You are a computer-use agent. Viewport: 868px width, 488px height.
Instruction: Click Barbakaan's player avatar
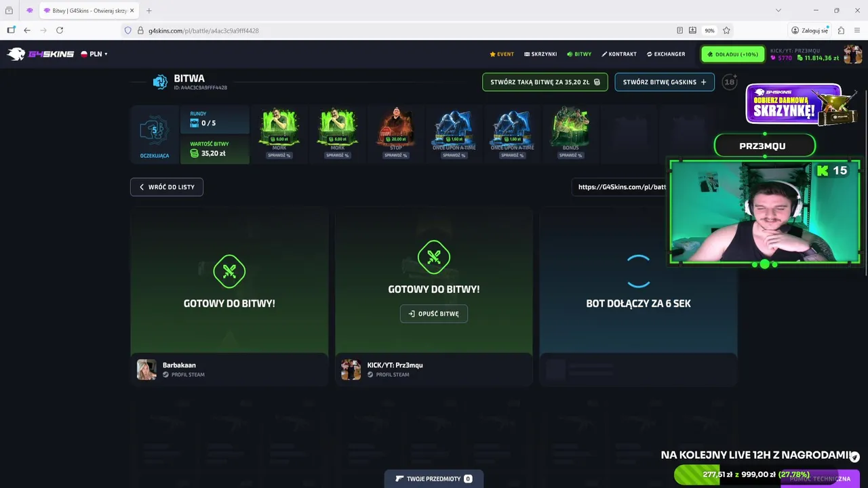coord(146,369)
